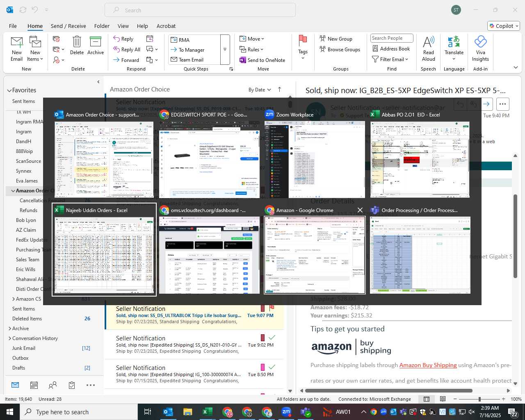The width and height of the screenshot is (525, 420).
Task: Open the Tags flag icon
Action: click(x=303, y=41)
